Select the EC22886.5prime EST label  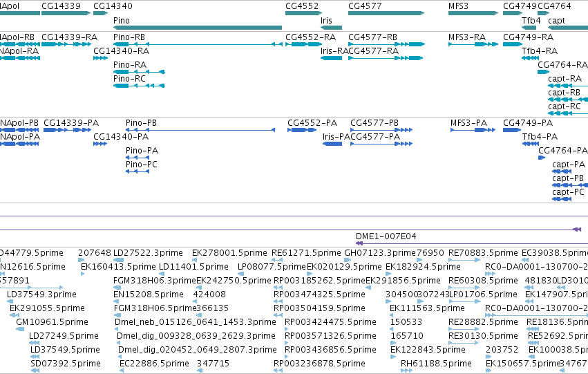pos(155,364)
